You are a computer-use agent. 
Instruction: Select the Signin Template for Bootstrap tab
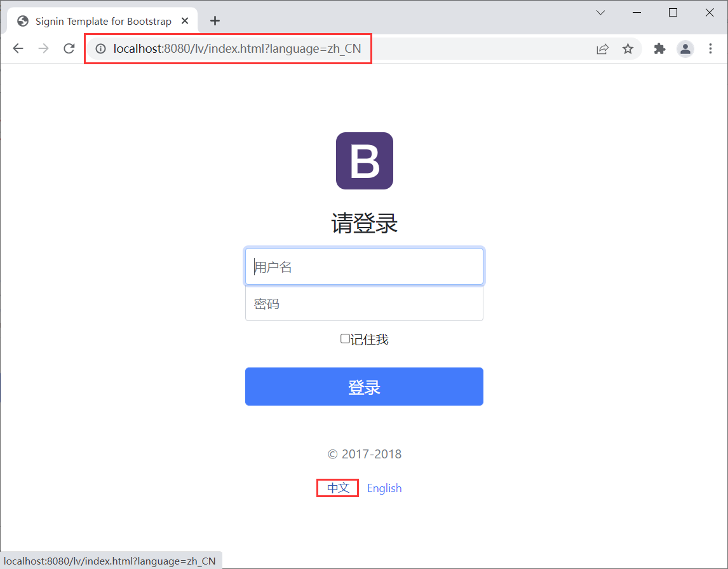tap(103, 22)
